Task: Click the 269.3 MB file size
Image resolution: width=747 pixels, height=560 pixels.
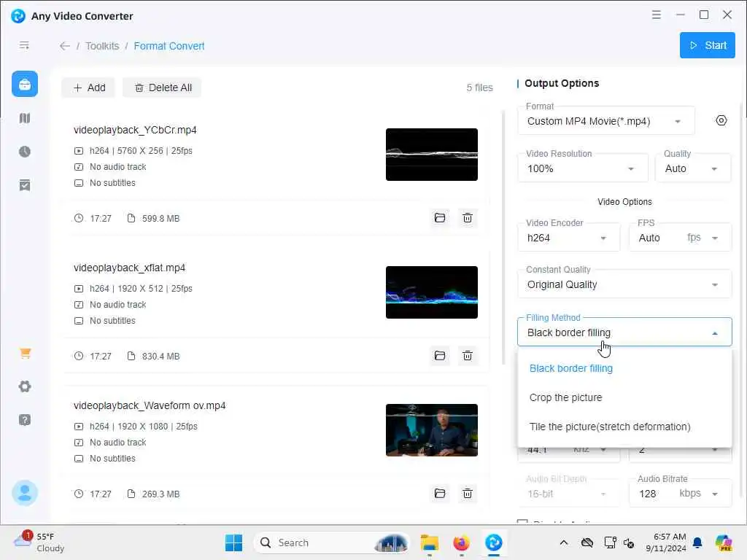Action: [x=160, y=494]
